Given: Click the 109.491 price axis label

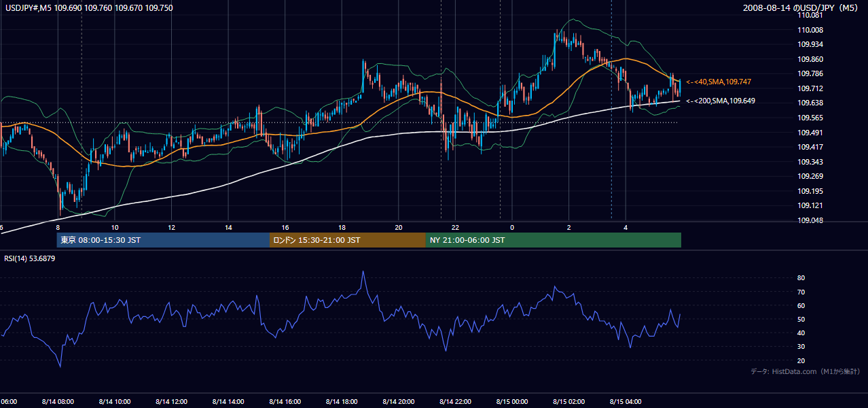Looking at the screenshot, I should (x=810, y=133).
